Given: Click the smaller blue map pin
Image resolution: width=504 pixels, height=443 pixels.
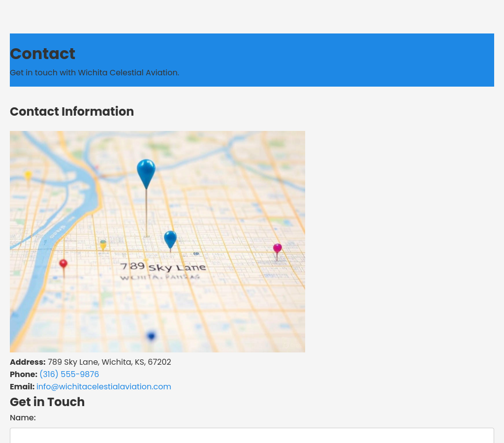Looking at the screenshot, I should pos(170,239).
